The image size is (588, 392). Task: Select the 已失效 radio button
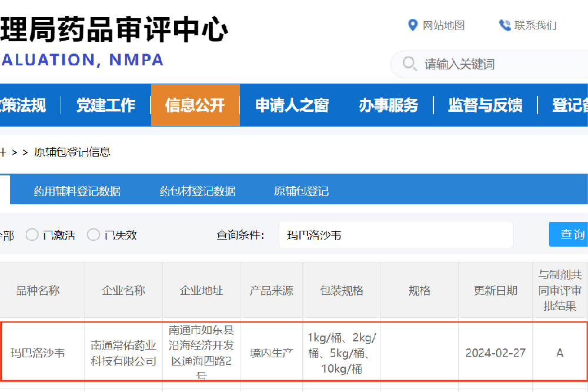(x=93, y=234)
